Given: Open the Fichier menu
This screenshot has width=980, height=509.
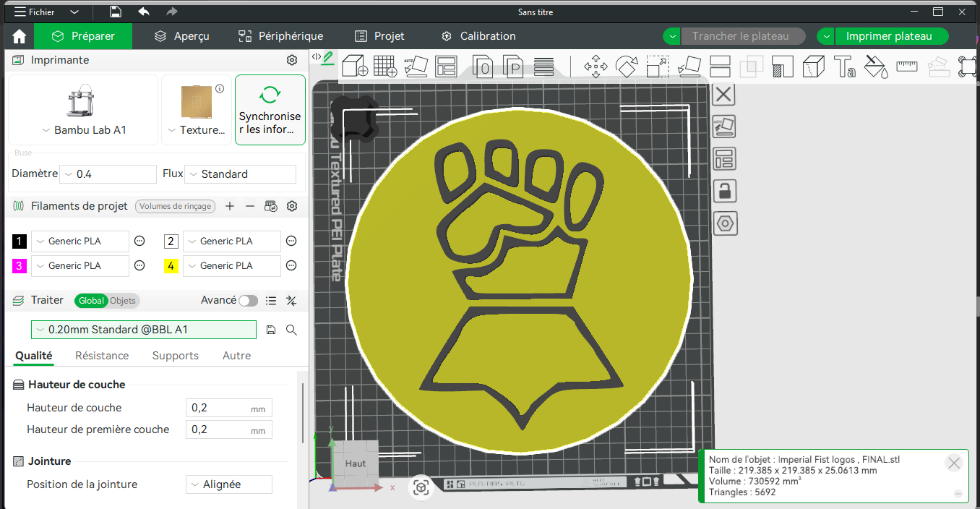Looking at the screenshot, I should 34,12.
